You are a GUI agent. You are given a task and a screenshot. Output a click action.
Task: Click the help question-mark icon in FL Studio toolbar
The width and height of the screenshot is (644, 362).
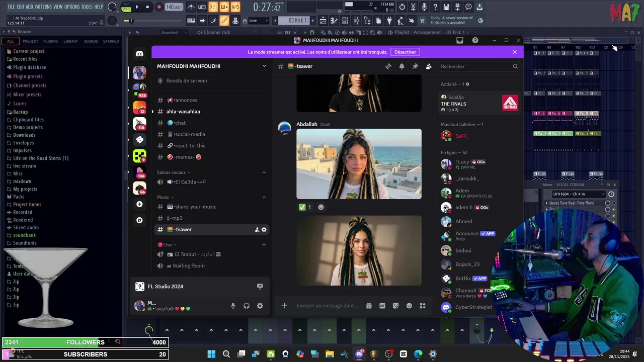coord(435,7)
